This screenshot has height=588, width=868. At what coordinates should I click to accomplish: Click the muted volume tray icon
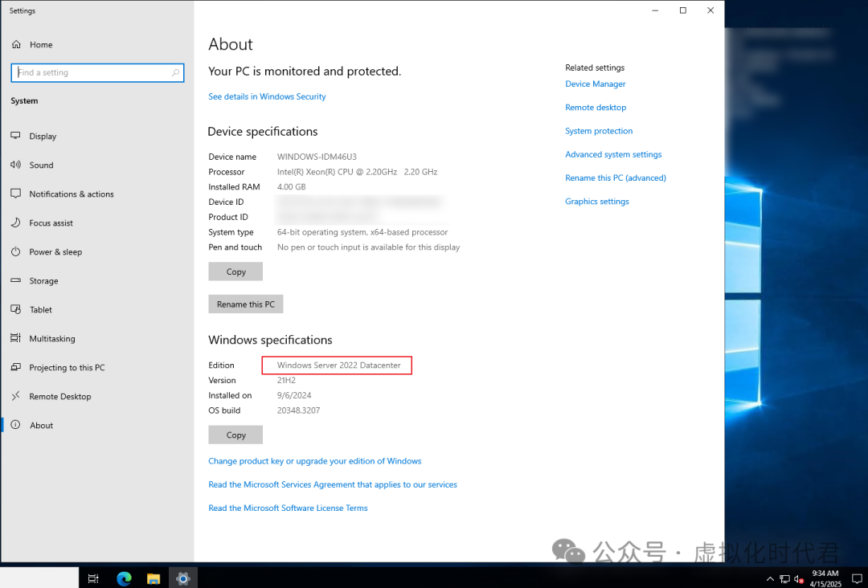pyautogui.click(x=799, y=579)
